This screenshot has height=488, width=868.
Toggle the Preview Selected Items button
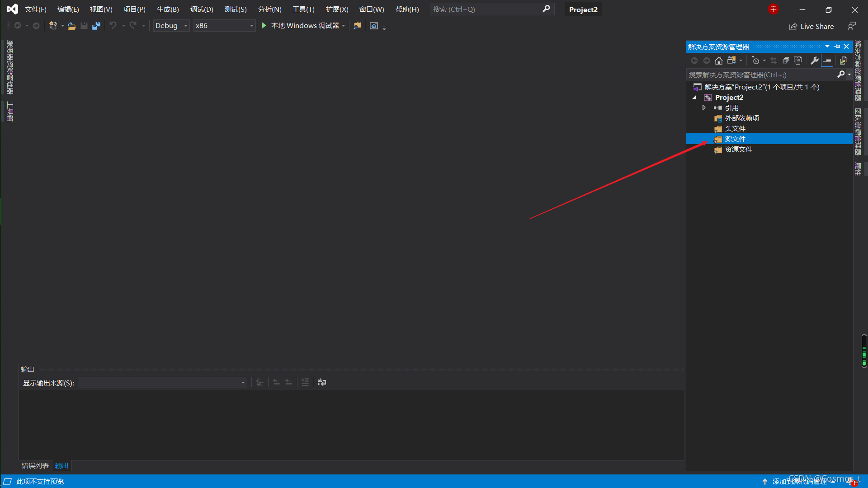point(827,61)
